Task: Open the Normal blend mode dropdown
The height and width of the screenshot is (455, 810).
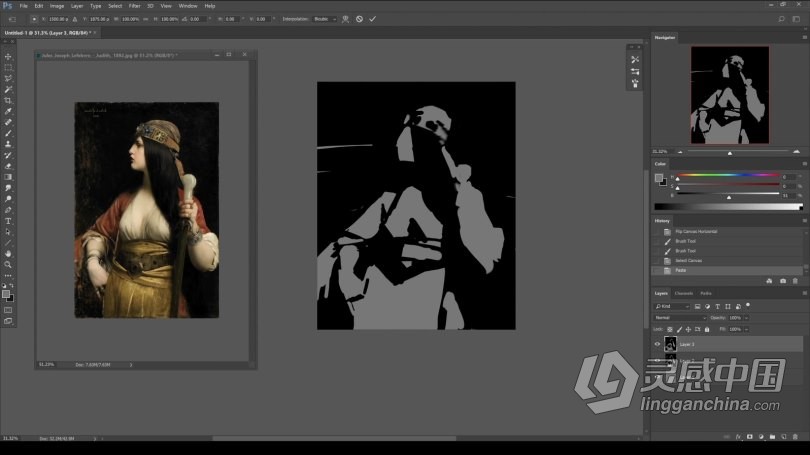Action: (x=680, y=318)
